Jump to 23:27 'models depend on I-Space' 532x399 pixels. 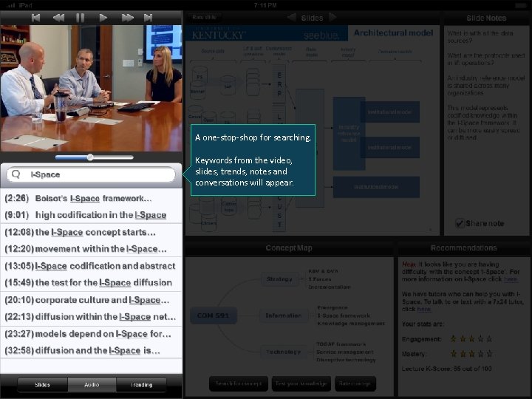point(91,334)
